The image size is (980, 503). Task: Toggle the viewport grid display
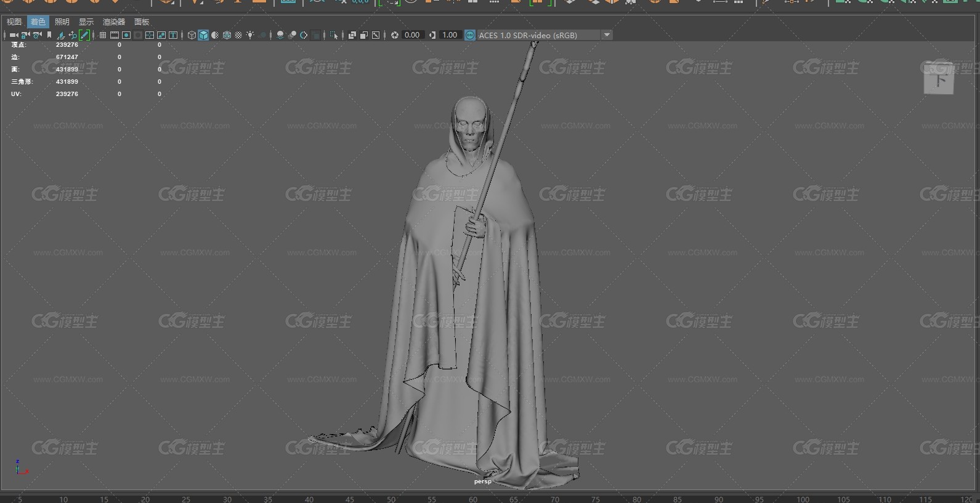103,35
